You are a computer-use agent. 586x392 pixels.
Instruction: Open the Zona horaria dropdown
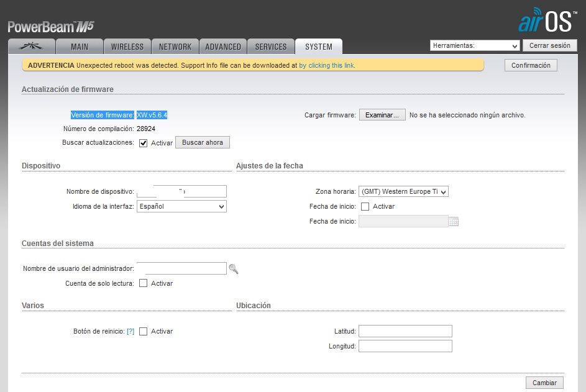(x=404, y=191)
